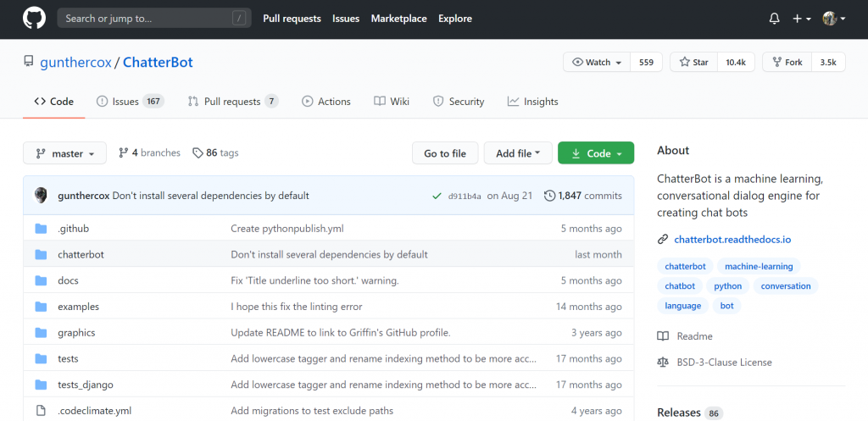This screenshot has width=868, height=421.
Task: Open the chatterbot.readthedocs.io link
Action: point(732,240)
